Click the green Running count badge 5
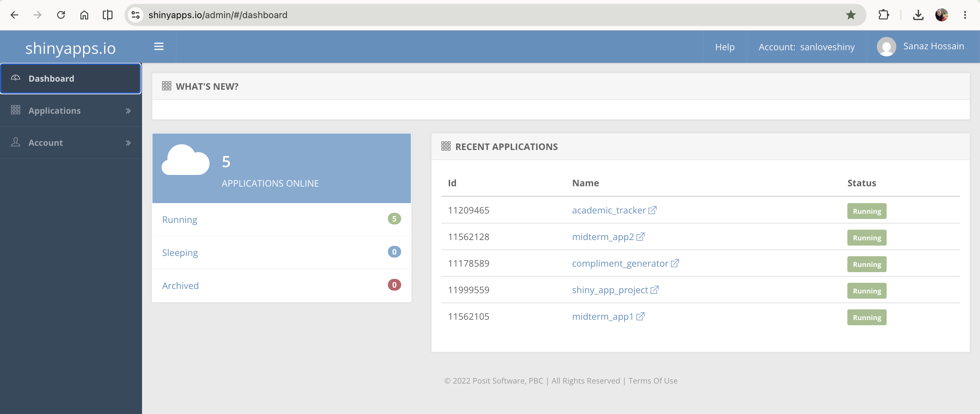The image size is (980, 414). tap(394, 219)
